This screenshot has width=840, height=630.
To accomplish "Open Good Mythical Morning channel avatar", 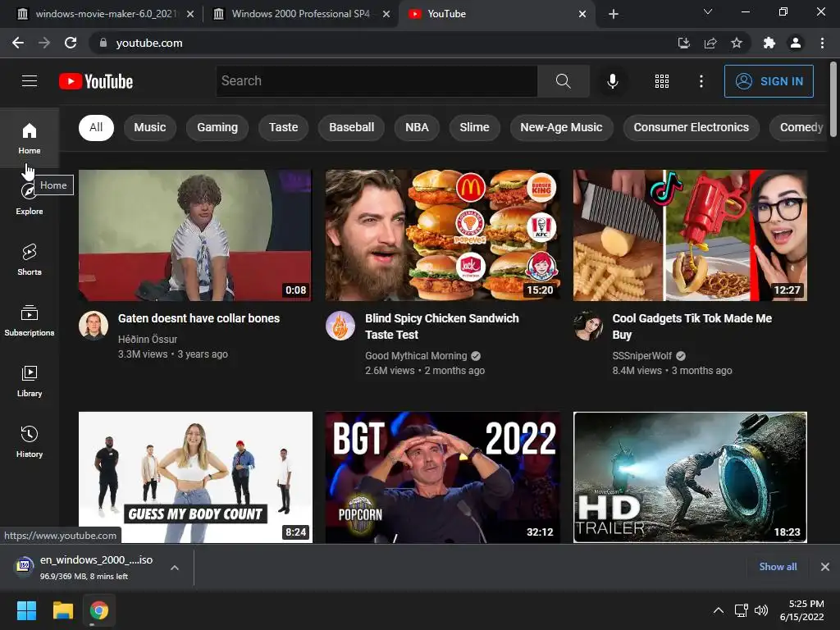I will click(x=340, y=325).
